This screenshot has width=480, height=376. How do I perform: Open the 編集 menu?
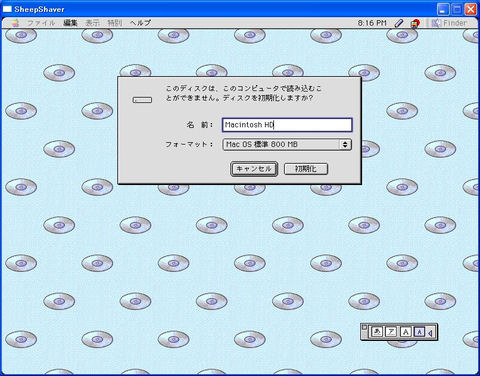pyautogui.click(x=70, y=23)
